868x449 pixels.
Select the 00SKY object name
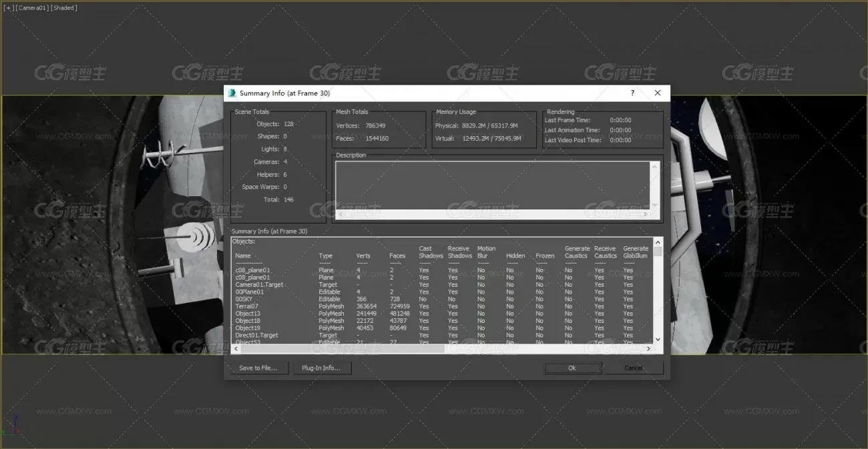tap(244, 300)
